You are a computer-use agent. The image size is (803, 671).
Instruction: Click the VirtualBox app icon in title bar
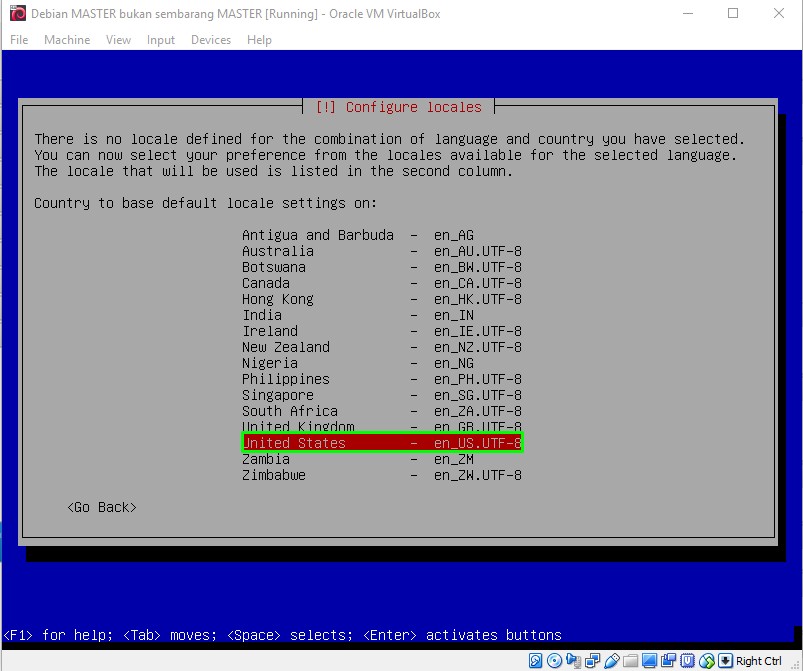pos(18,13)
